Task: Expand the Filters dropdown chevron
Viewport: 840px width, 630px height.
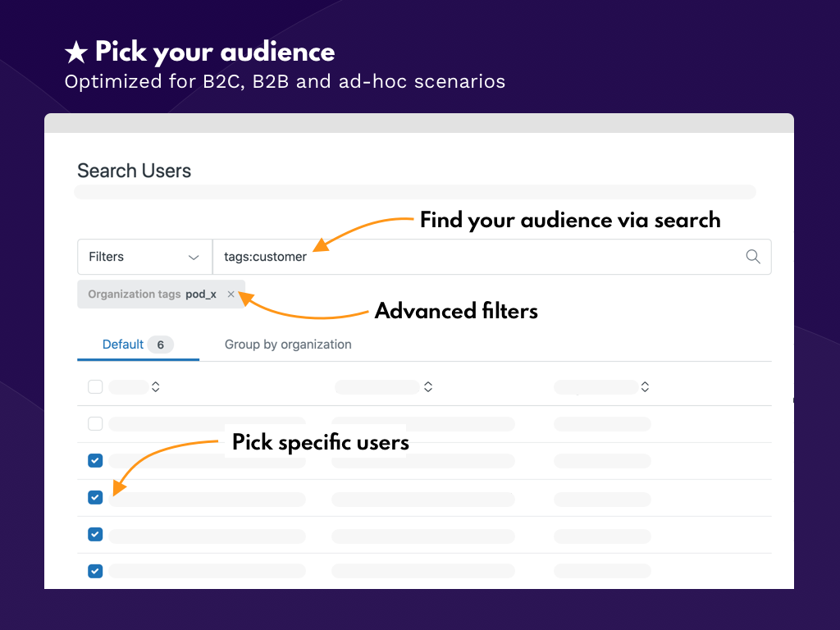Action: pos(194,258)
